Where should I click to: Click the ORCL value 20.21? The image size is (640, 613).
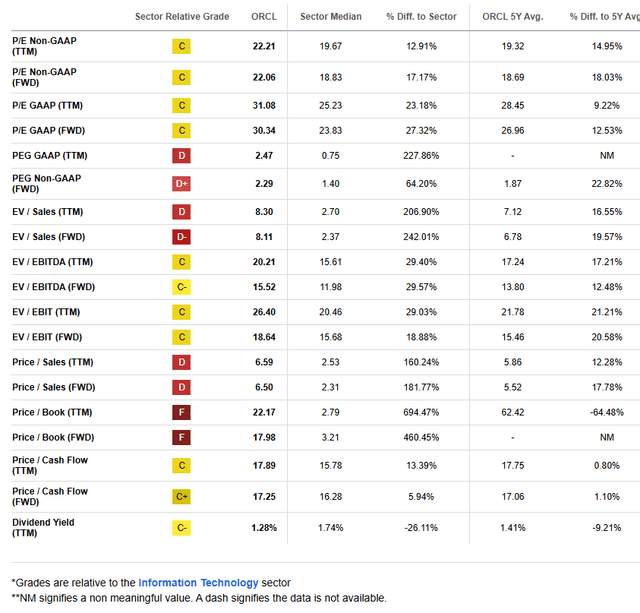[x=264, y=262]
